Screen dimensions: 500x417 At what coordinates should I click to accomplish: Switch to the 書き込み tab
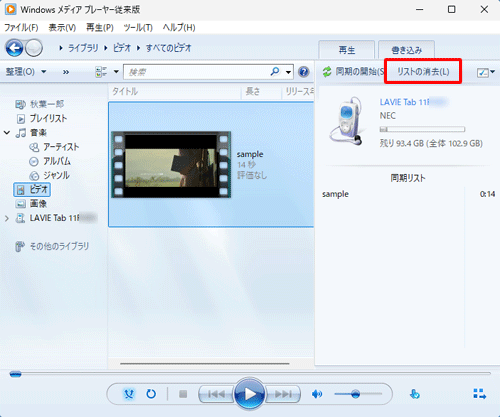[x=406, y=50]
